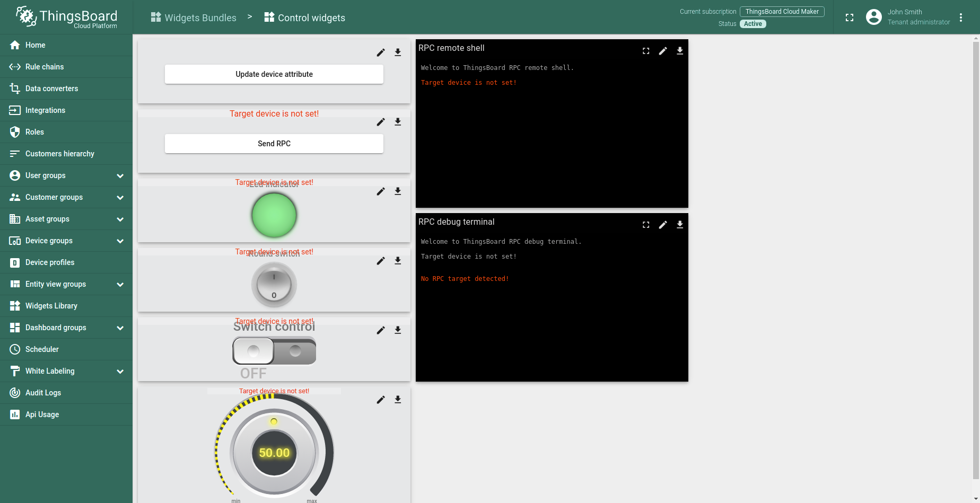Click the ThingsBoard logo
980x503 pixels.
pyautogui.click(x=66, y=17)
